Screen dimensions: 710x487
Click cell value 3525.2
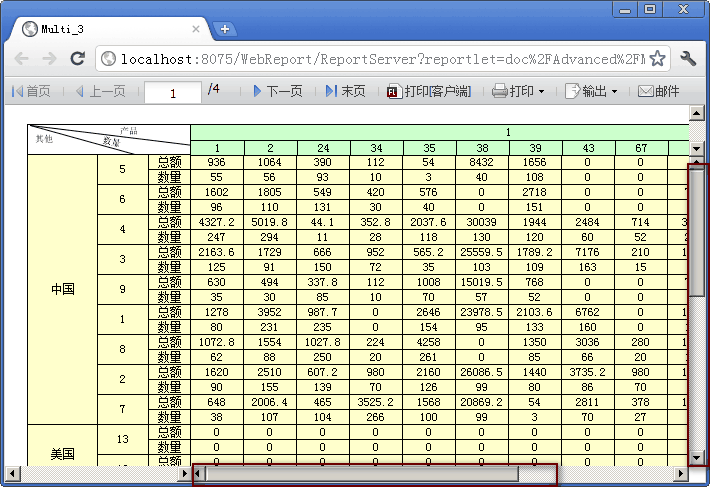point(375,402)
